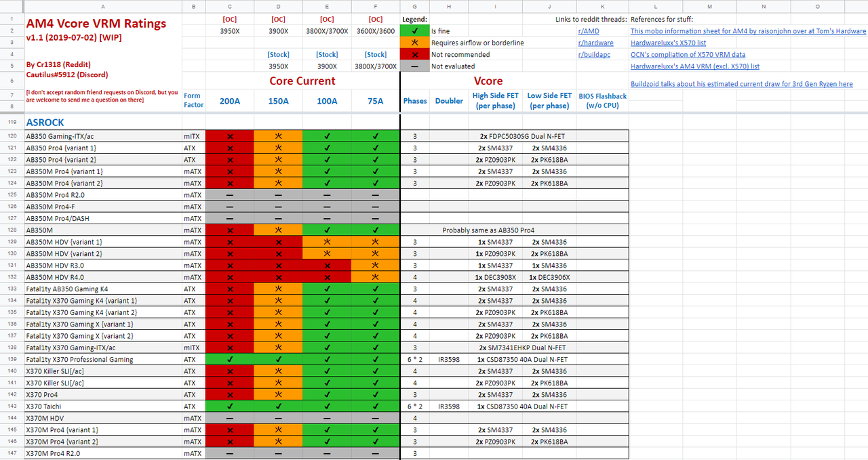The image size is (868, 460).
Task: Click the 'Cautilus#5912 (Discord)' text
Action: tap(67, 75)
